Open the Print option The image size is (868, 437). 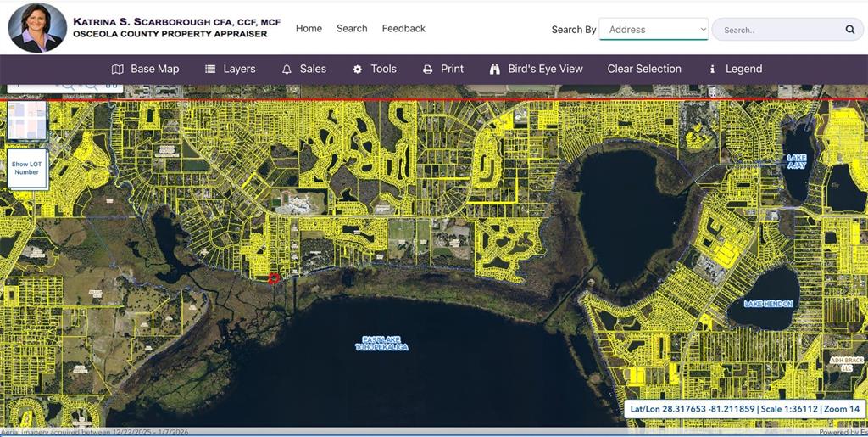pos(442,70)
